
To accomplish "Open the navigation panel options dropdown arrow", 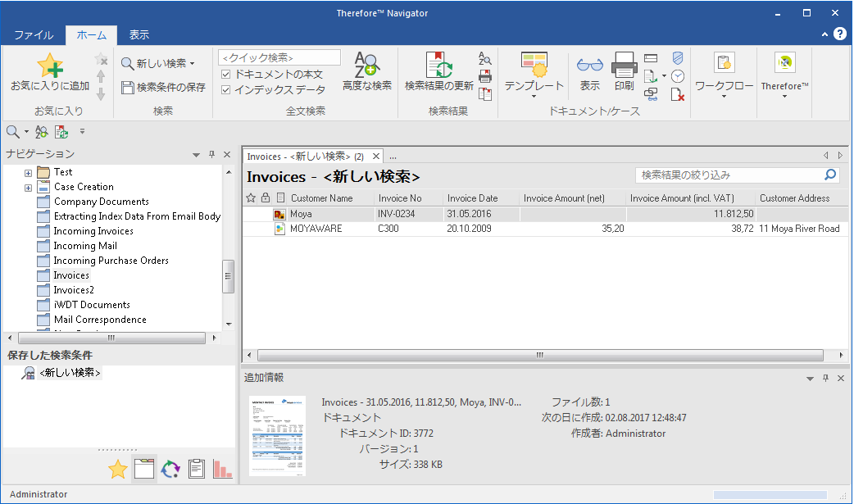I will 196,155.
